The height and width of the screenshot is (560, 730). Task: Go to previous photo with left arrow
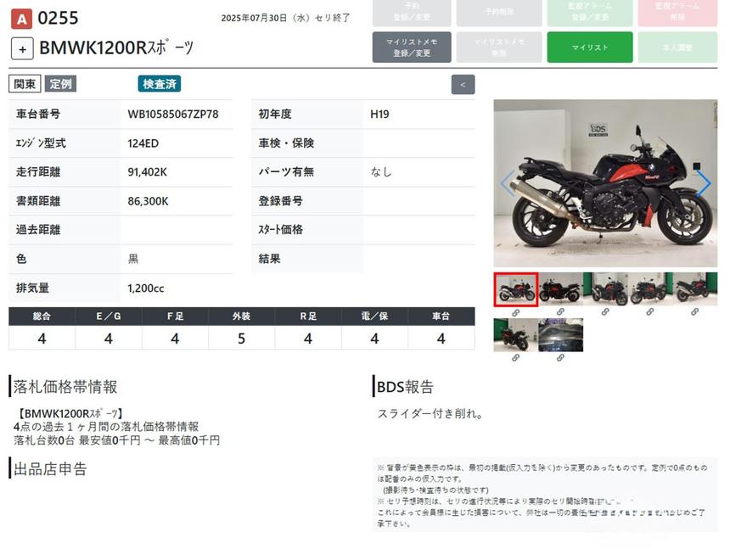508,183
